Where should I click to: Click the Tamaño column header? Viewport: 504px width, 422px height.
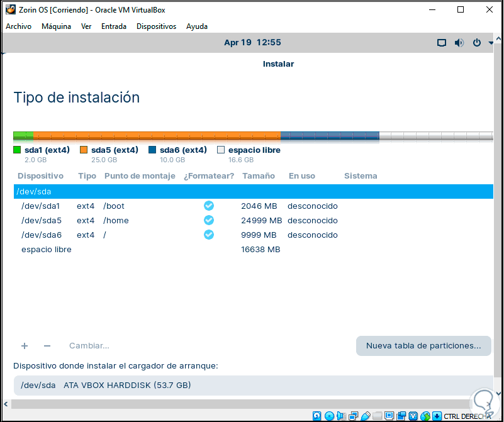click(259, 175)
